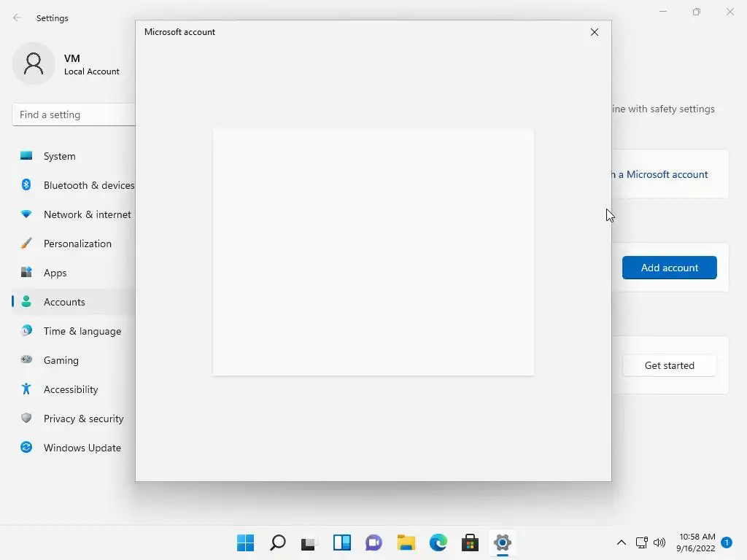The image size is (747, 560).
Task: Click the Gaming controller icon
Action: pyautogui.click(x=26, y=359)
